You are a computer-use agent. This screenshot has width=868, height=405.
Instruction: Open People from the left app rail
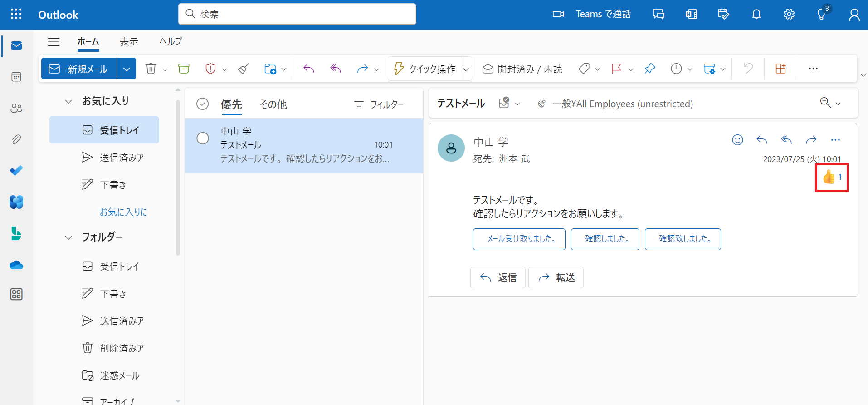[x=16, y=108]
